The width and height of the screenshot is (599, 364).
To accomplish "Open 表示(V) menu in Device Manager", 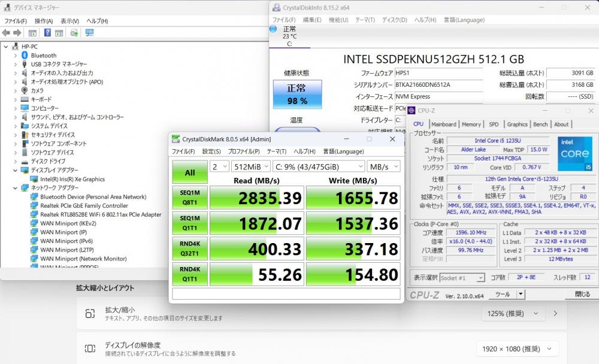I will (x=69, y=21).
